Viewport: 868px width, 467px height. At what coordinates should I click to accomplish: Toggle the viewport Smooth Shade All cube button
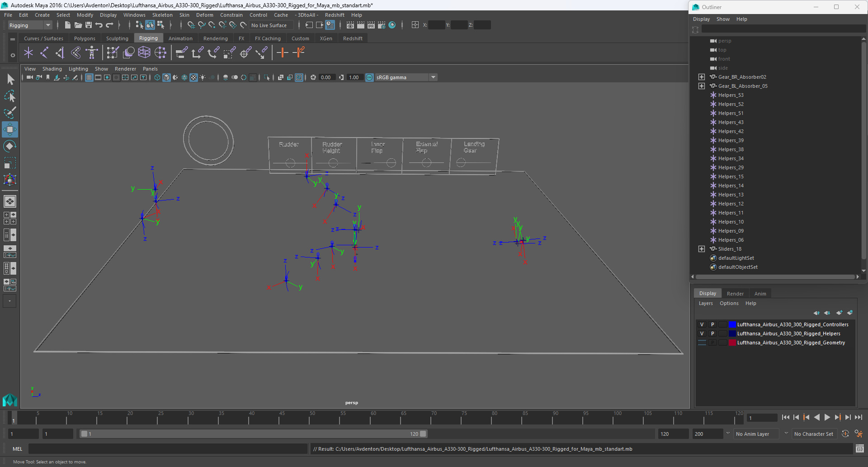[x=166, y=77]
